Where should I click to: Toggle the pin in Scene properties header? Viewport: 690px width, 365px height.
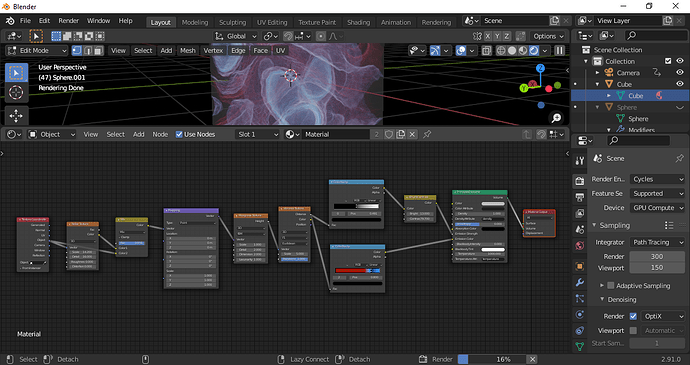click(x=679, y=158)
